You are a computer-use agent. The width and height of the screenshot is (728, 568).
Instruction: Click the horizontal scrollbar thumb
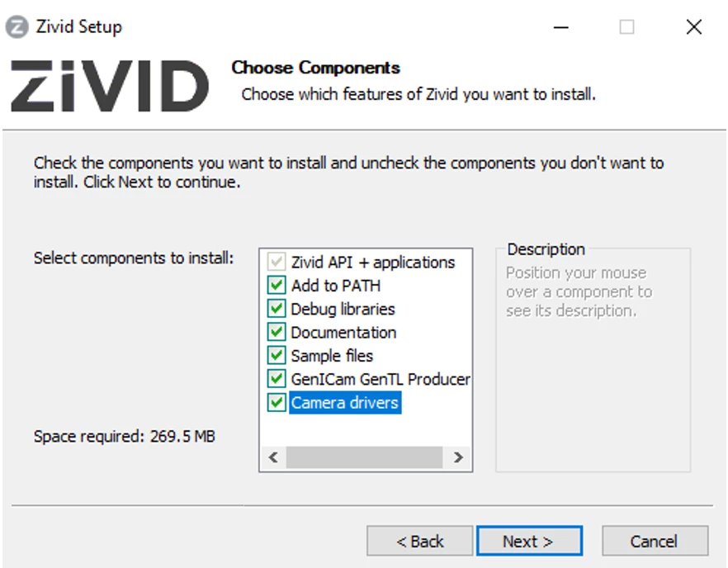(x=365, y=457)
